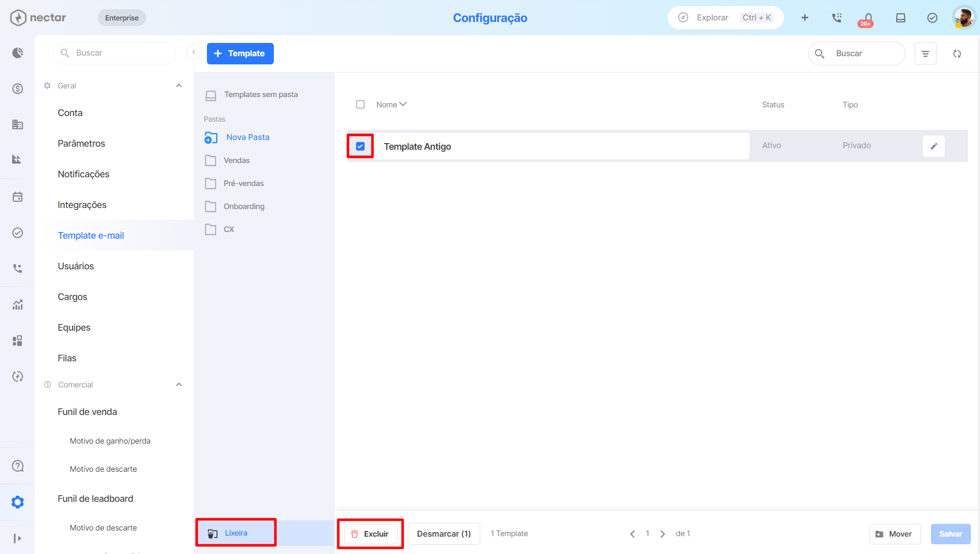Click the blue + Template button
Image resolution: width=980 pixels, height=554 pixels.
240,54
